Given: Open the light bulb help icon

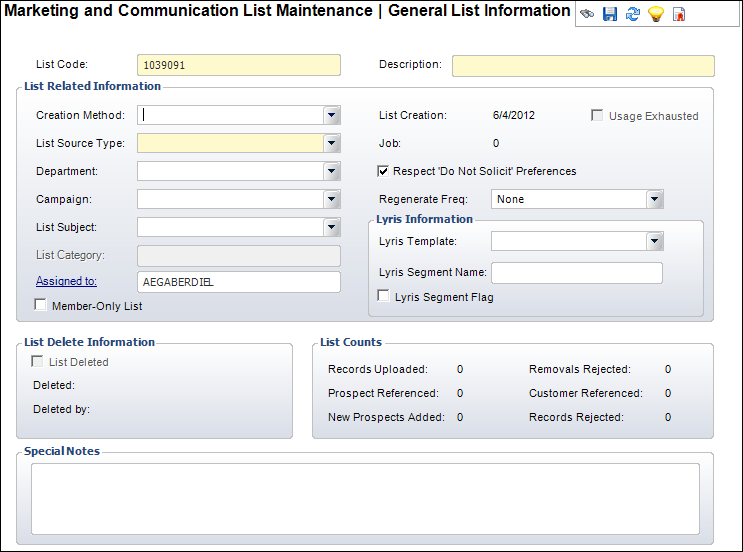Looking at the screenshot, I should tap(656, 15).
